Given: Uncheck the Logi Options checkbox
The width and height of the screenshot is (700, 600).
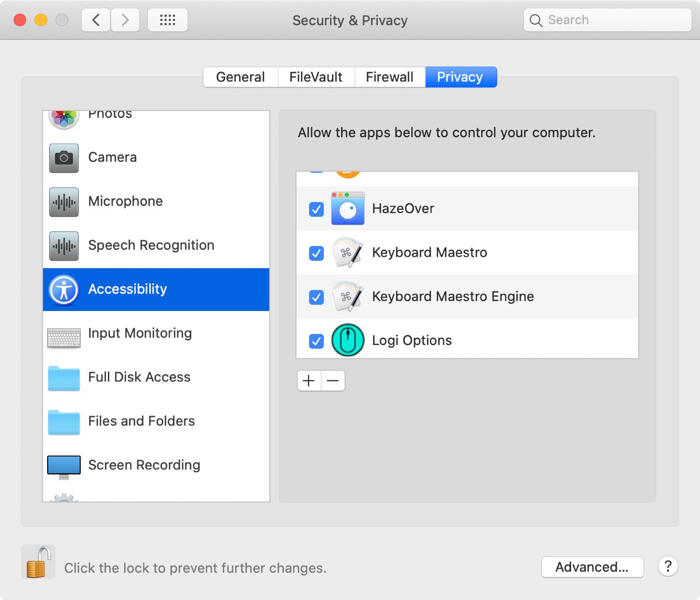Looking at the screenshot, I should [317, 341].
